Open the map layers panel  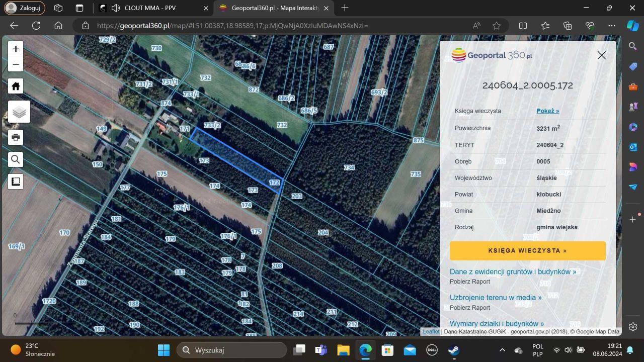tap(19, 112)
